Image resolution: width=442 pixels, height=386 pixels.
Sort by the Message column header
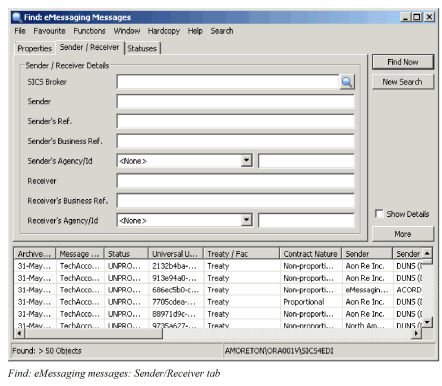click(x=80, y=254)
